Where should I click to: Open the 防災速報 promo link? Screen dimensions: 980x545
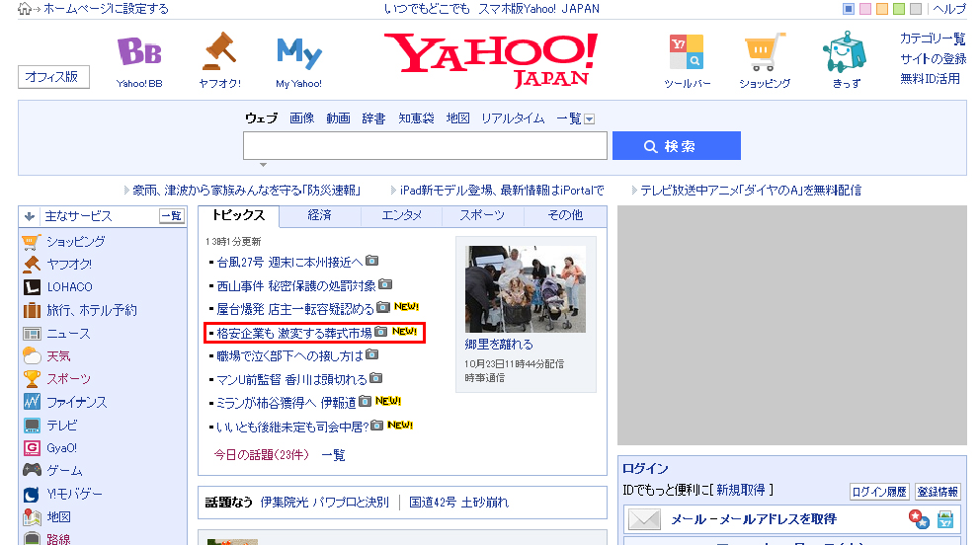pos(246,191)
